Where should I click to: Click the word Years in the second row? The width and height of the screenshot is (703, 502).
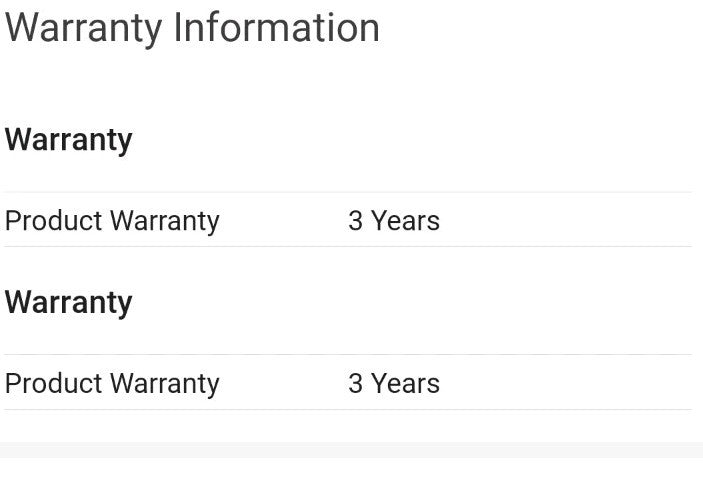point(405,384)
